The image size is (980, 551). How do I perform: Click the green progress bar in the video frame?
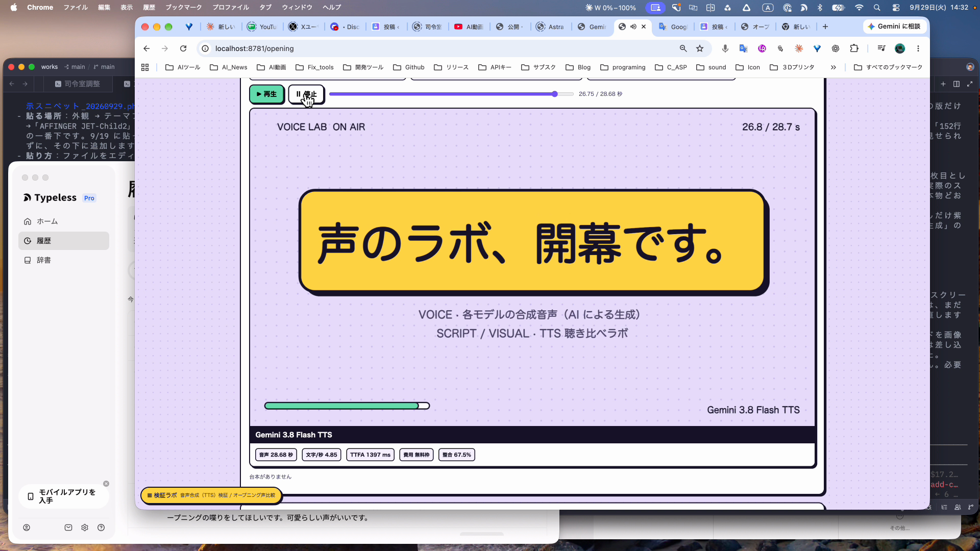point(347,406)
